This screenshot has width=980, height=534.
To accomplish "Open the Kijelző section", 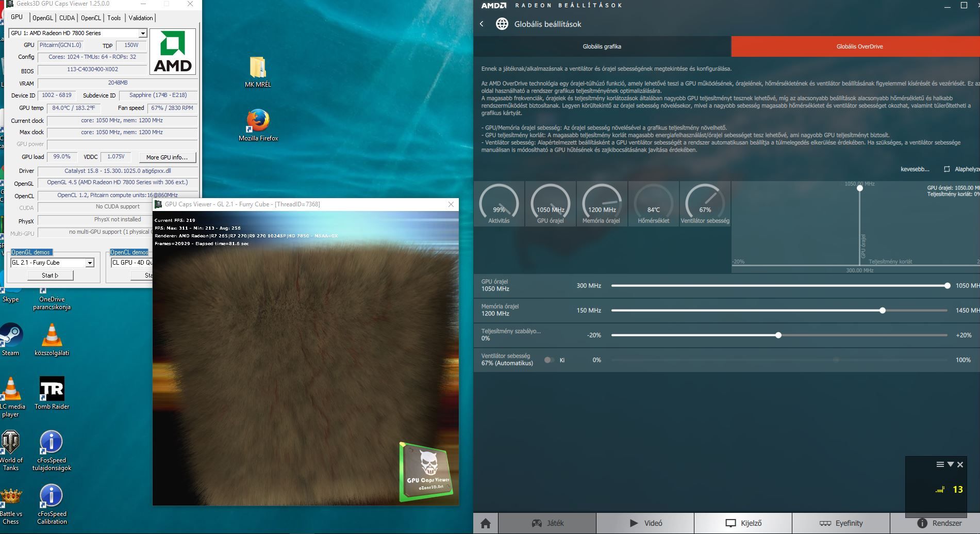I will [743, 523].
